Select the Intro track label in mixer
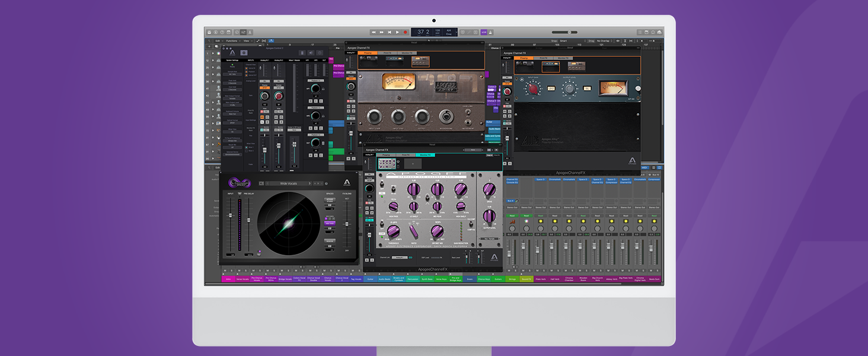This screenshot has height=356, width=868. 228,279
